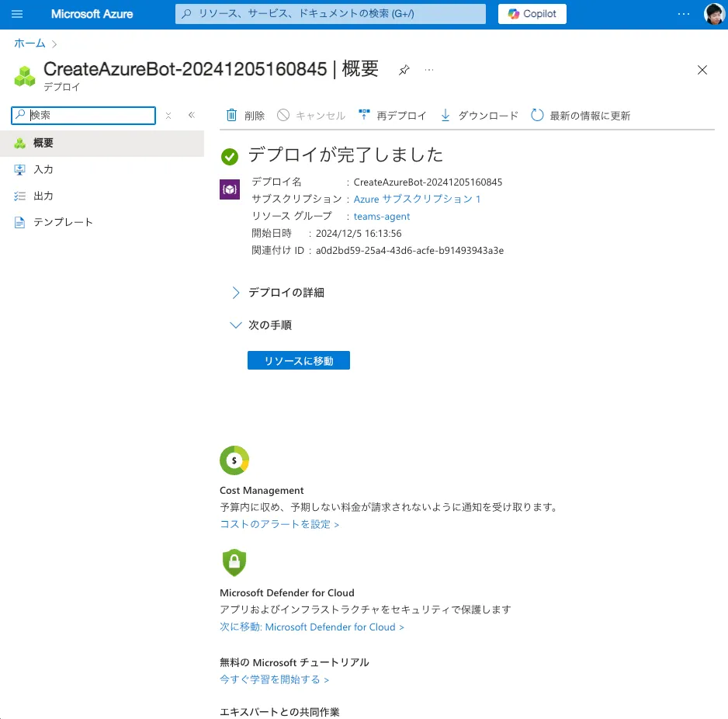Expand デプロイの詳細 section
The width and height of the screenshot is (728, 719).
click(x=278, y=293)
